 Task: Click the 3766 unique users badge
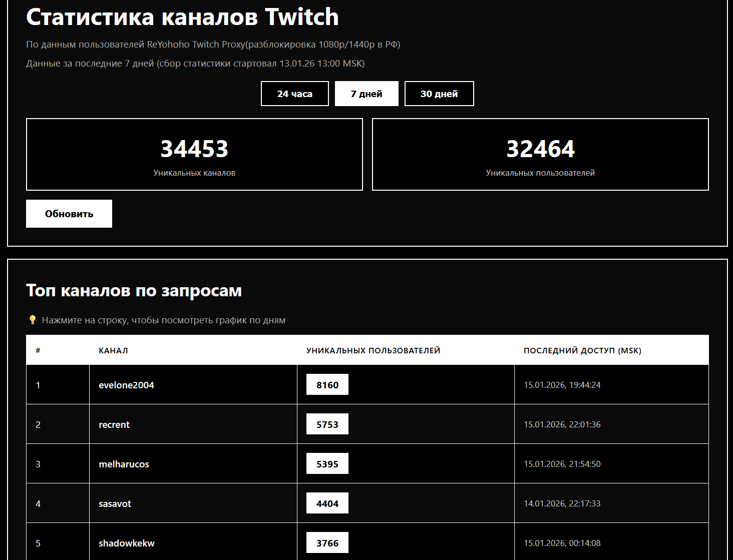click(x=327, y=543)
